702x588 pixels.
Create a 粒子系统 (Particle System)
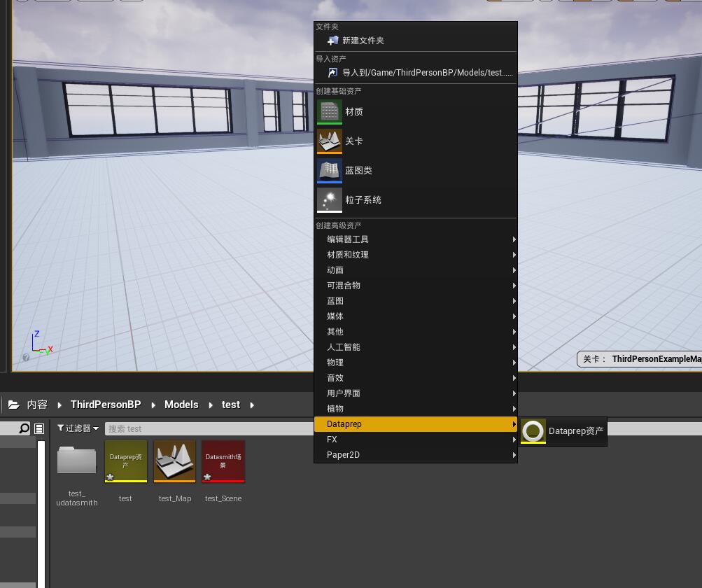tap(363, 199)
